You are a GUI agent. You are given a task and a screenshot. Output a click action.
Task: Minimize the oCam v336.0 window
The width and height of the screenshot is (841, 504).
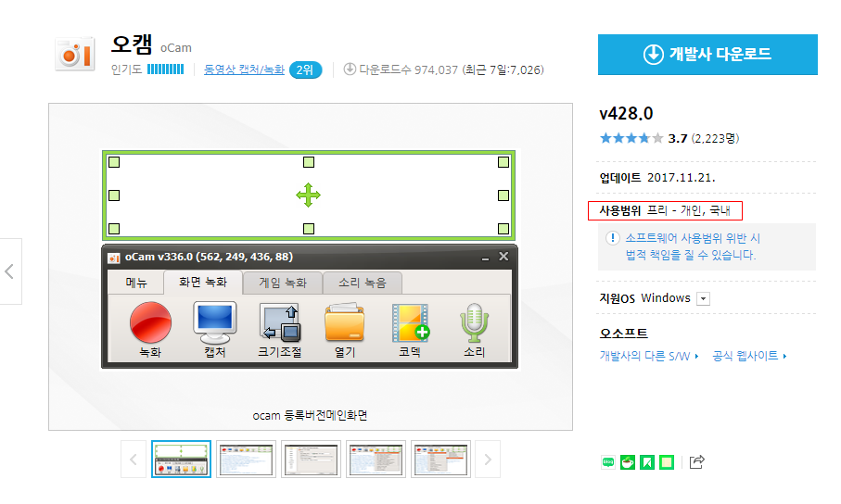coord(485,258)
